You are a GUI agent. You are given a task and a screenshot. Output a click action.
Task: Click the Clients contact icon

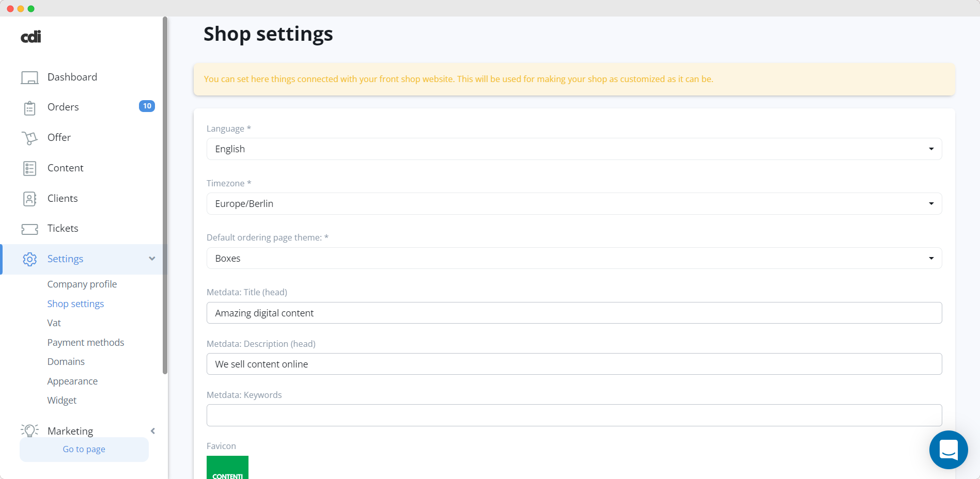(29, 199)
